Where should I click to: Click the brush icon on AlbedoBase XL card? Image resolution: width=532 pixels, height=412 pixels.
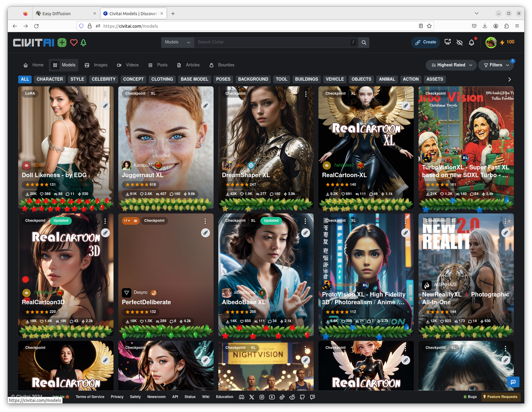[x=306, y=233]
